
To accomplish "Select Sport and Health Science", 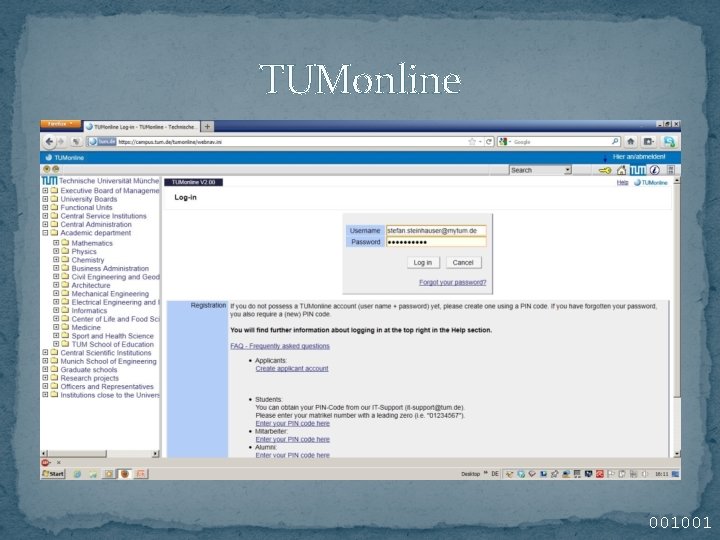I will (112, 336).
